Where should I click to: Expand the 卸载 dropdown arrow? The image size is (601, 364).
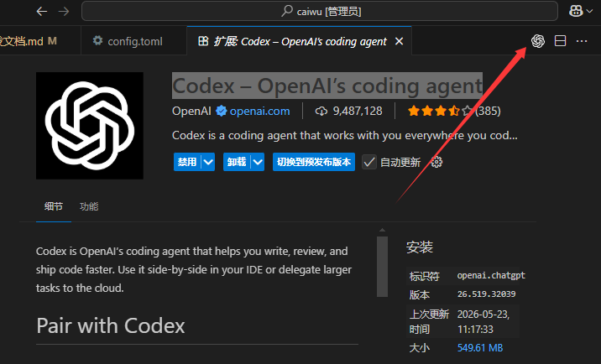[258, 162]
